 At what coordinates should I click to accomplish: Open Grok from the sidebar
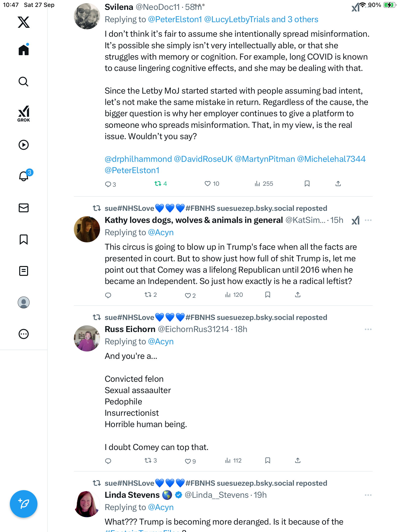[24, 114]
